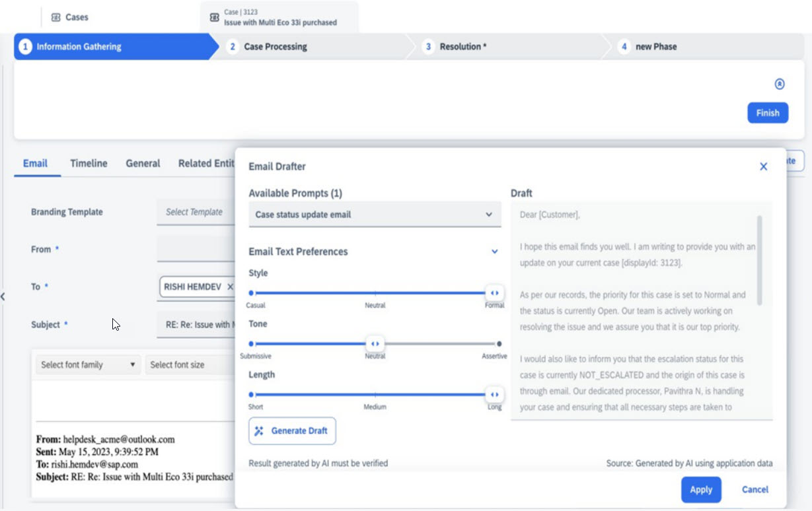The width and height of the screenshot is (812, 511).
Task: Open the Cases tab
Action: click(x=69, y=17)
